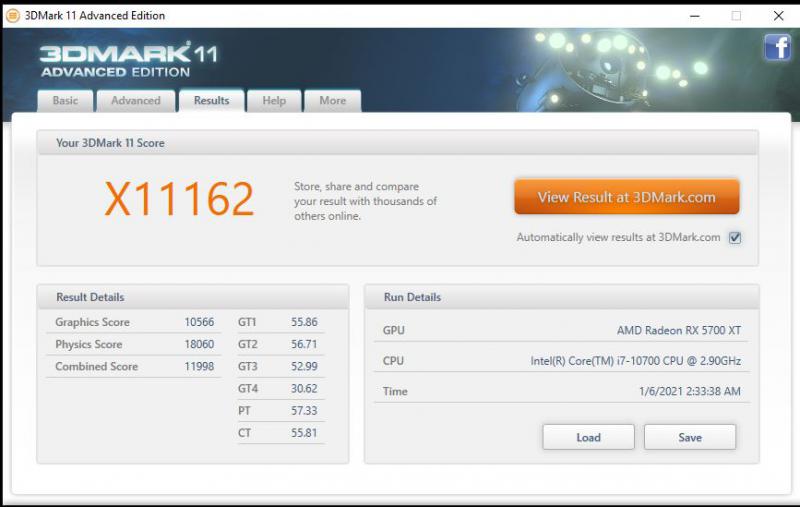Viewport: 800px width, 507px height.
Task: Select the Physics Score value 18060
Action: click(199, 344)
